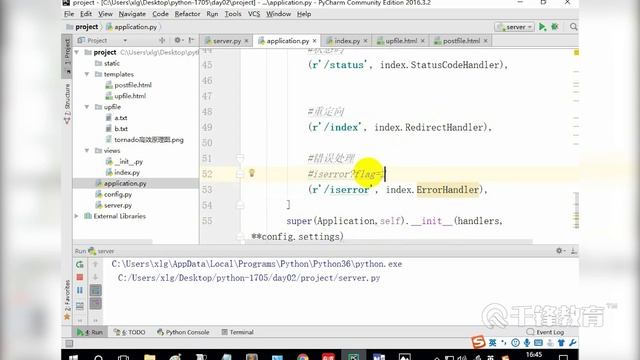Screen dimensions: 640x360
Task: Click the intention light bulb on line 52
Action: [x=252, y=173]
